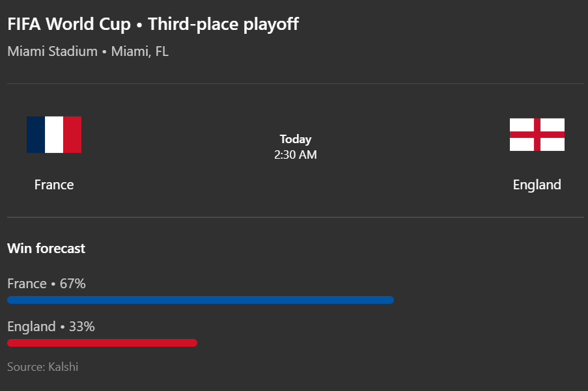Click the France 67% forecast label

[x=46, y=284]
